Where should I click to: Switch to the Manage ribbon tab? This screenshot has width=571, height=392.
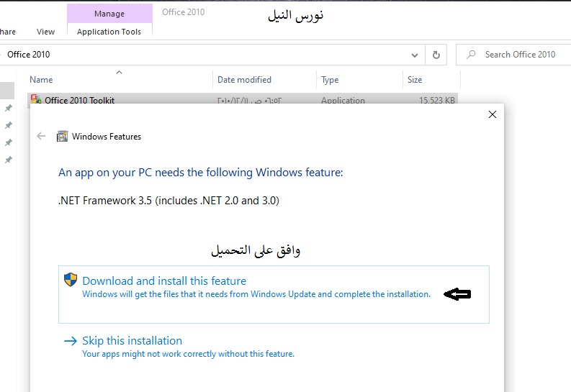tap(109, 14)
